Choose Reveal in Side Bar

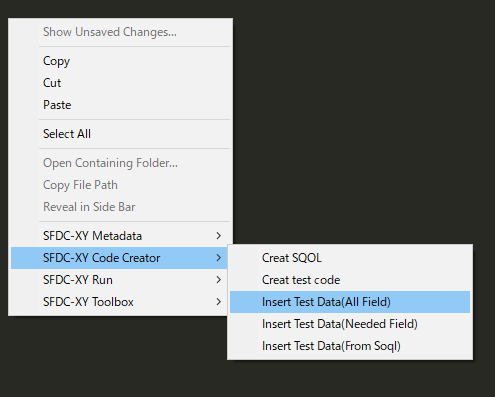[x=120, y=207]
